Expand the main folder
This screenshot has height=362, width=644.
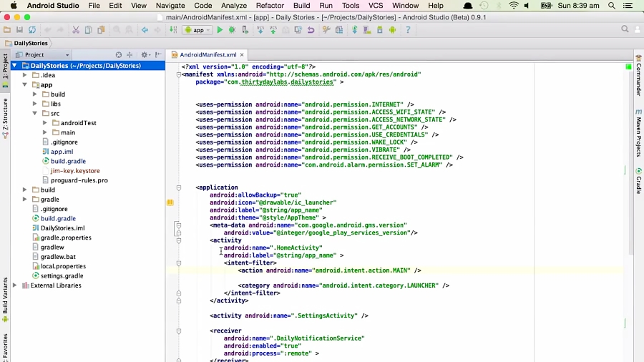[x=45, y=132]
